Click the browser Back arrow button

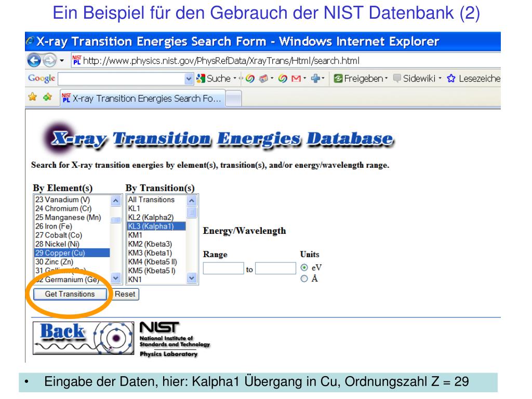coord(34,61)
